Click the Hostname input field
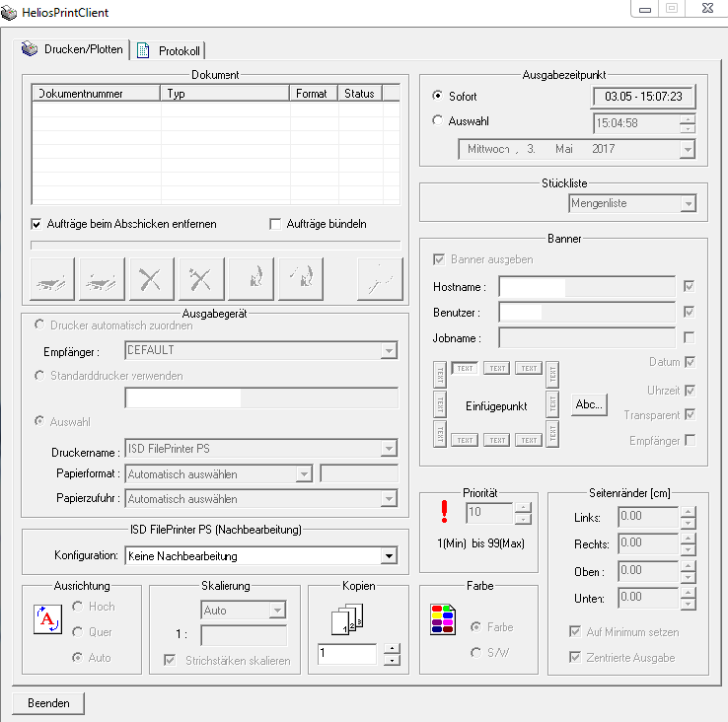The height and width of the screenshot is (722, 728). (586, 286)
